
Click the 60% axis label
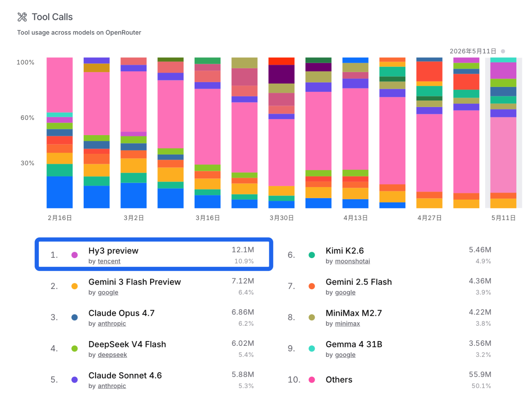click(27, 118)
